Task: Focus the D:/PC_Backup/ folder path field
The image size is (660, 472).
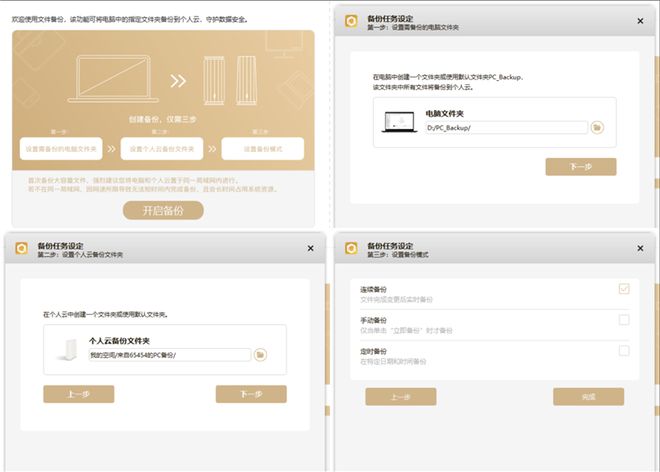Action: (x=505, y=128)
